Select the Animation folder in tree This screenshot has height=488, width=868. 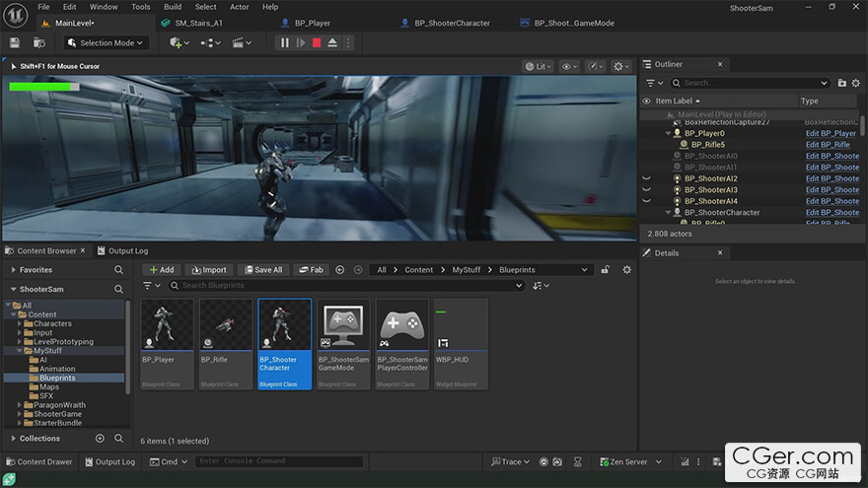click(57, 369)
